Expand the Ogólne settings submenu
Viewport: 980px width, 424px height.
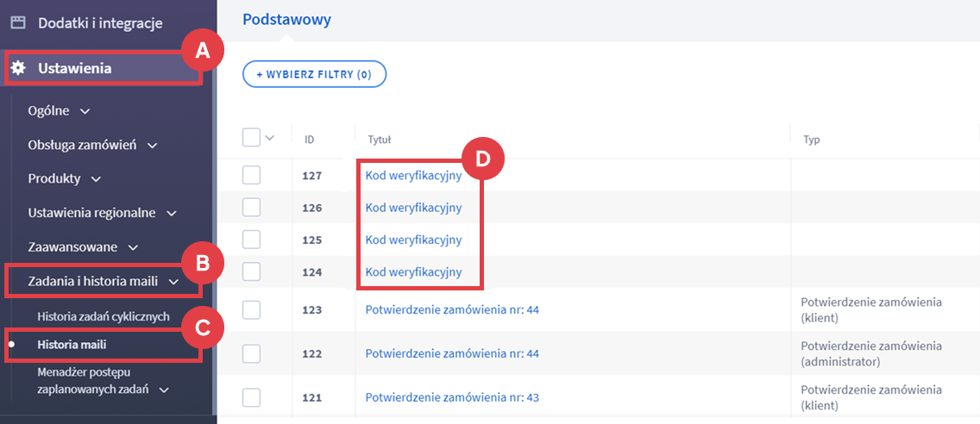point(59,111)
